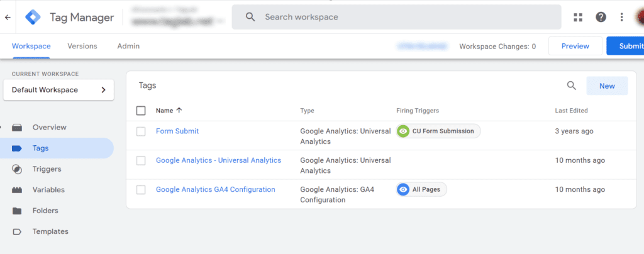Switch to the Admin tab
Screen dimensions: 644x254
click(x=128, y=47)
